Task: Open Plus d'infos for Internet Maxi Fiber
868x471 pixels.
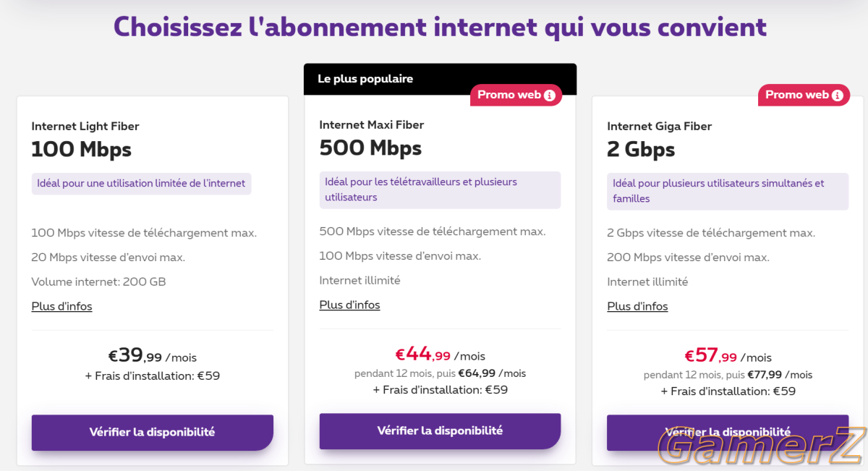Action: (349, 305)
